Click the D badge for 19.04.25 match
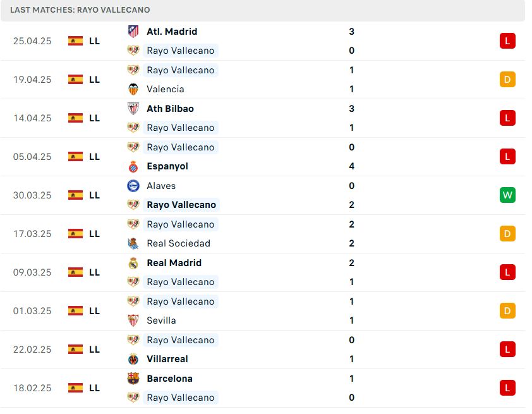 507,80
